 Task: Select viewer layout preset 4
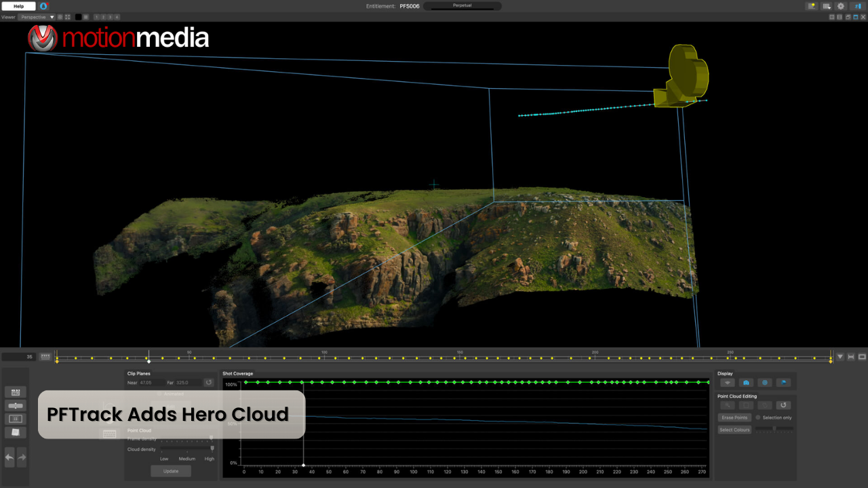pyautogui.click(x=117, y=17)
